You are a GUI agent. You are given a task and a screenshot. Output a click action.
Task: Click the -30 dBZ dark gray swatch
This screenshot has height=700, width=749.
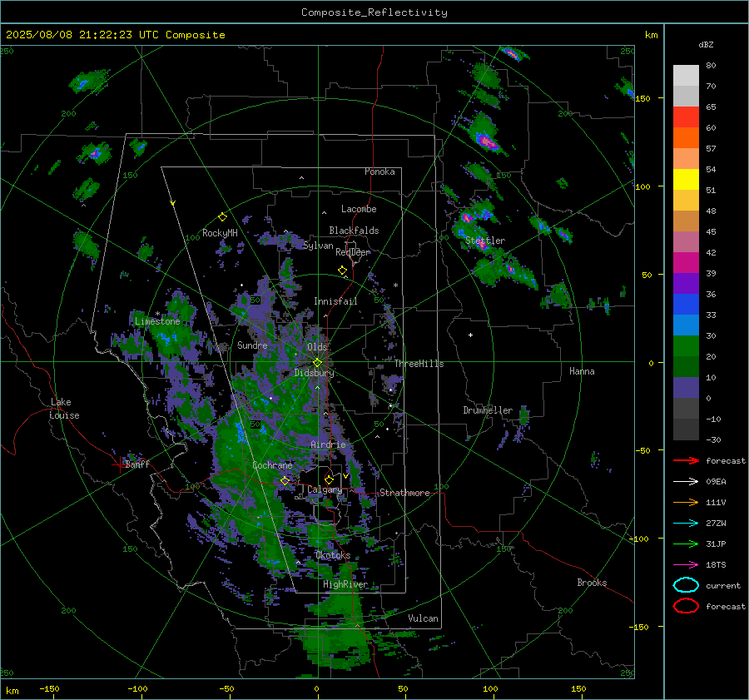click(686, 429)
